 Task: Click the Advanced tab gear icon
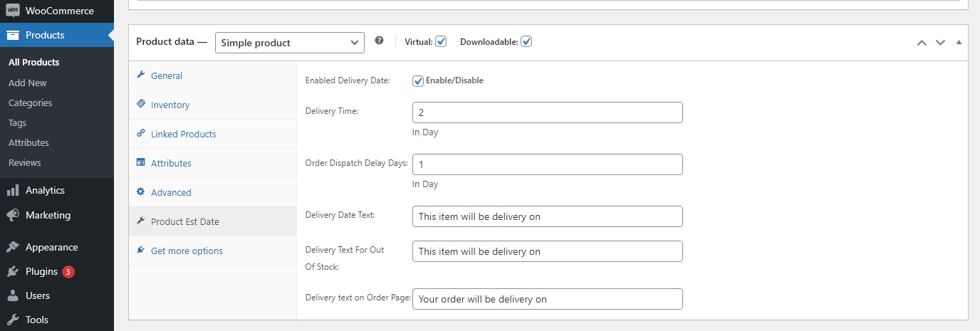[x=140, y=192]
